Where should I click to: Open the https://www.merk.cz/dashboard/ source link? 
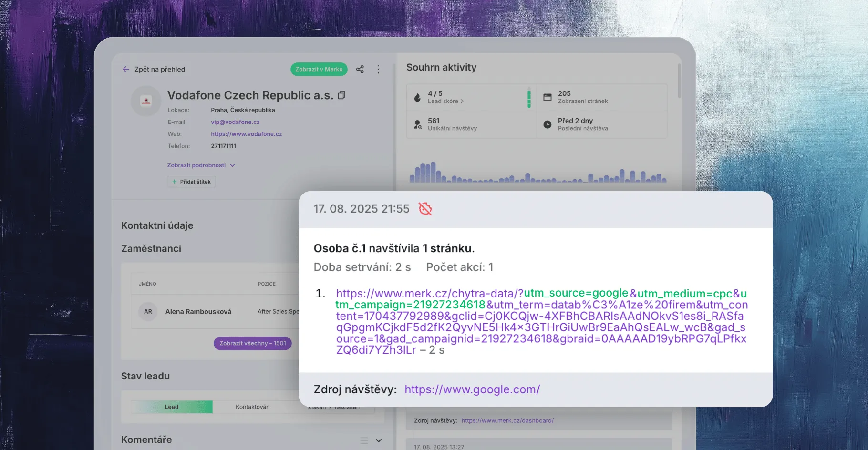tap(507, 420)
